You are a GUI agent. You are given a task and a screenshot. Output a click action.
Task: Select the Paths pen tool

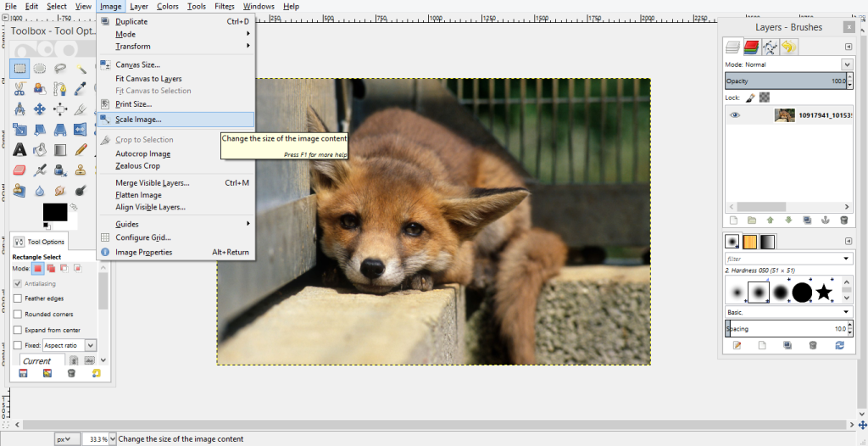[60, 89]
